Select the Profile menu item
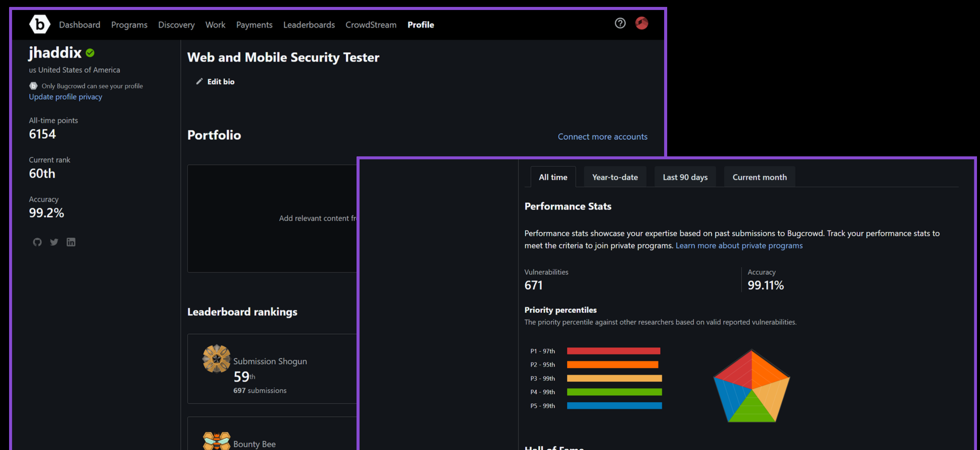Image resolution: width=980 pixels, height=450 pixels. [421, 25]
